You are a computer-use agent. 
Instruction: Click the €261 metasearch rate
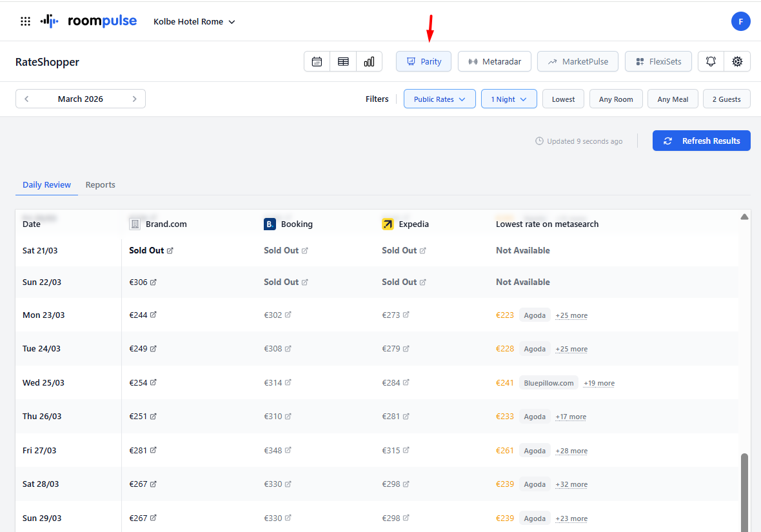[505, 451]
